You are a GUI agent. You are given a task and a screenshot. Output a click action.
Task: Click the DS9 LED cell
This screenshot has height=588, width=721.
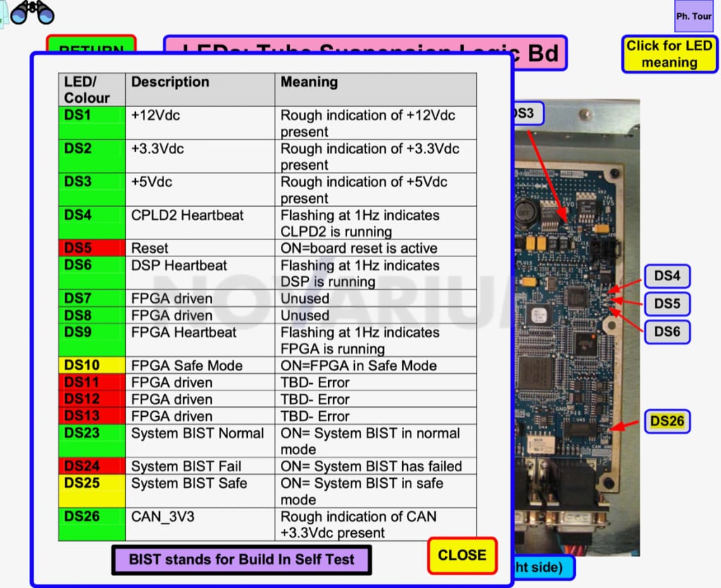[x=92, y=340]
